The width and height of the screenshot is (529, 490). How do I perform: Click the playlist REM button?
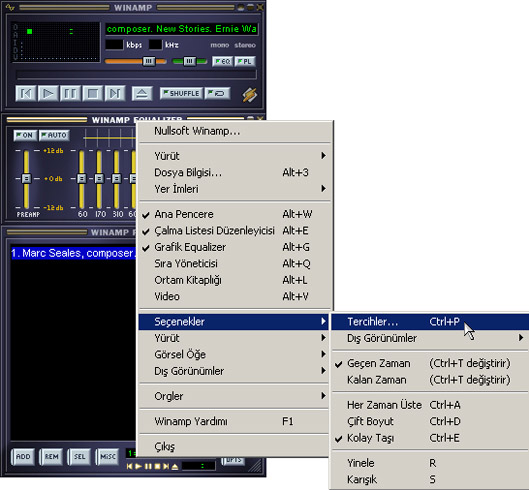tap(51, 457)
